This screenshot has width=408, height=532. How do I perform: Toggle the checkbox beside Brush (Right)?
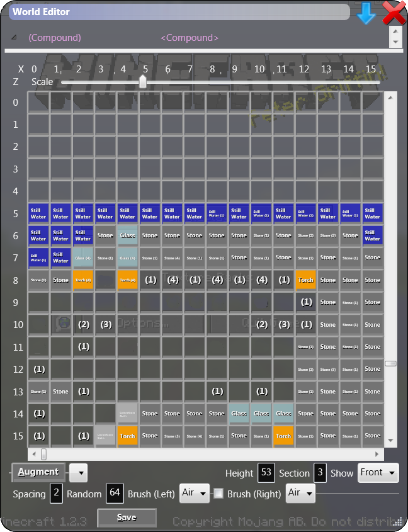[x=218, y=494]
